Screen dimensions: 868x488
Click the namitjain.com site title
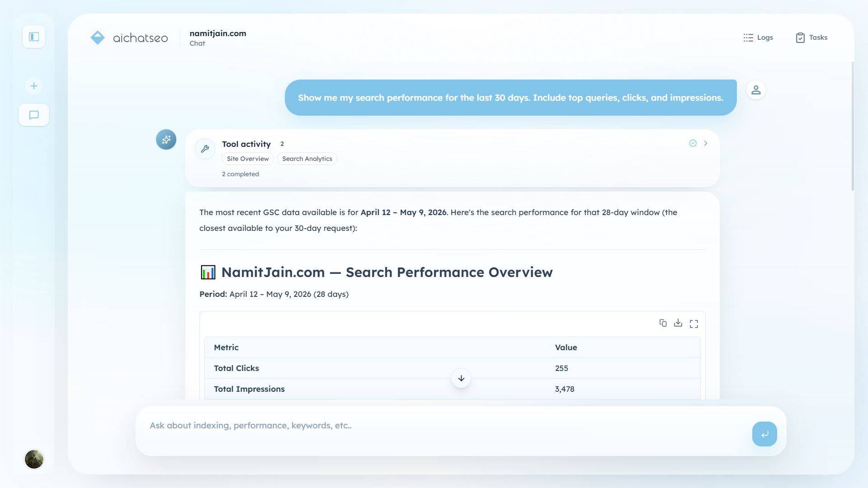218,33
